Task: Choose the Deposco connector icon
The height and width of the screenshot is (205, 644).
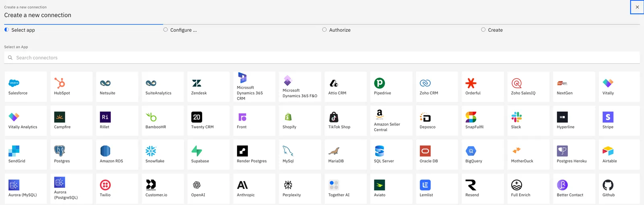Action: pos(425,117)
